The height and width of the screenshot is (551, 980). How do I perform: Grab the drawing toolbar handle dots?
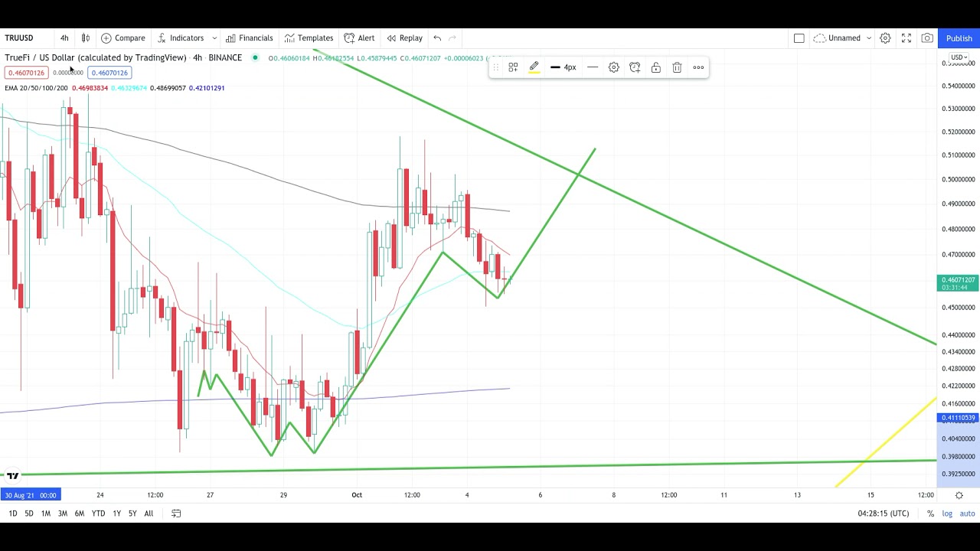coord(495,67)
